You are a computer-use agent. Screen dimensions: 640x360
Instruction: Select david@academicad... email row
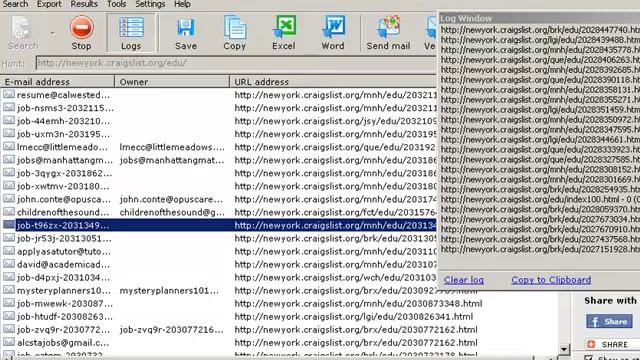click(x=63, y=264)
